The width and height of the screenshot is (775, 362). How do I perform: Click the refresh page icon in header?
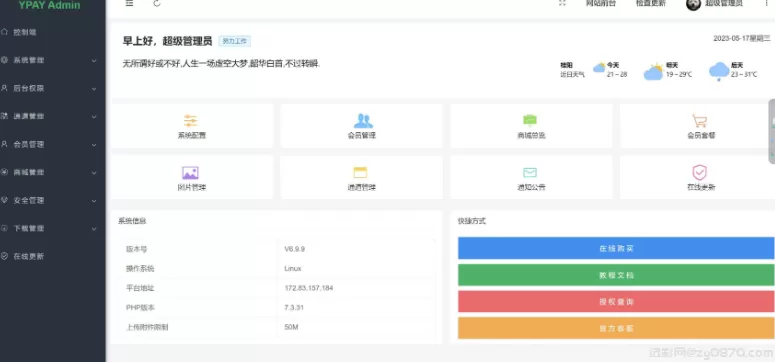coord(157,3)
